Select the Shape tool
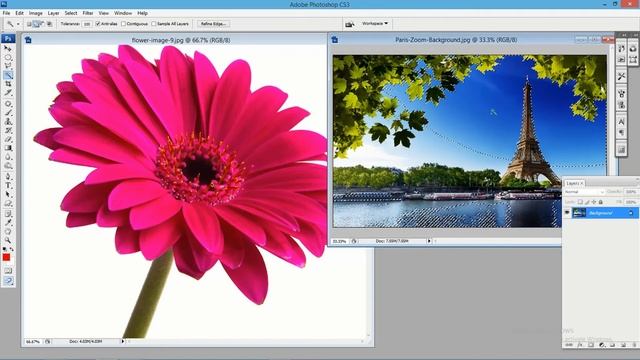 pos(8,203)
